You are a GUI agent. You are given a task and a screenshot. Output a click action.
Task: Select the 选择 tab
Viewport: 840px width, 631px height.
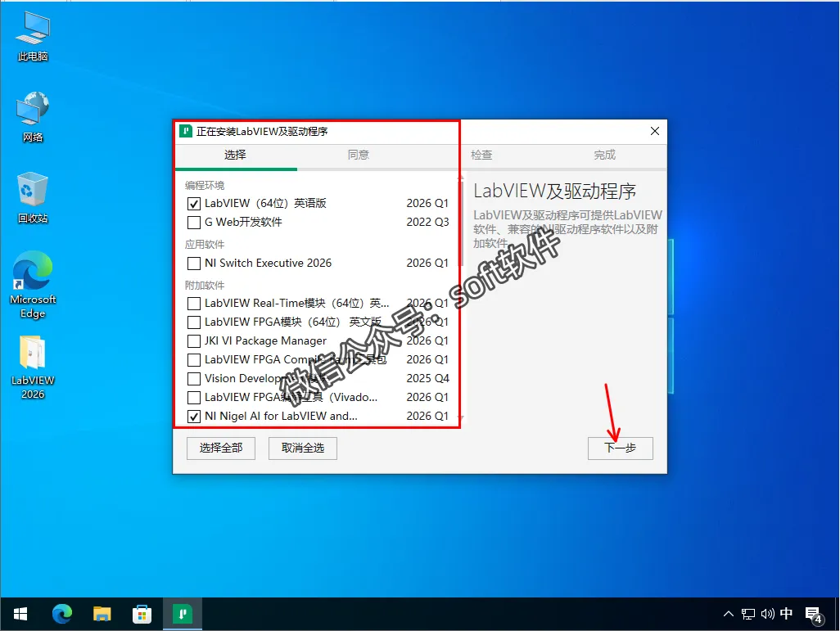(x=235, y=155)
